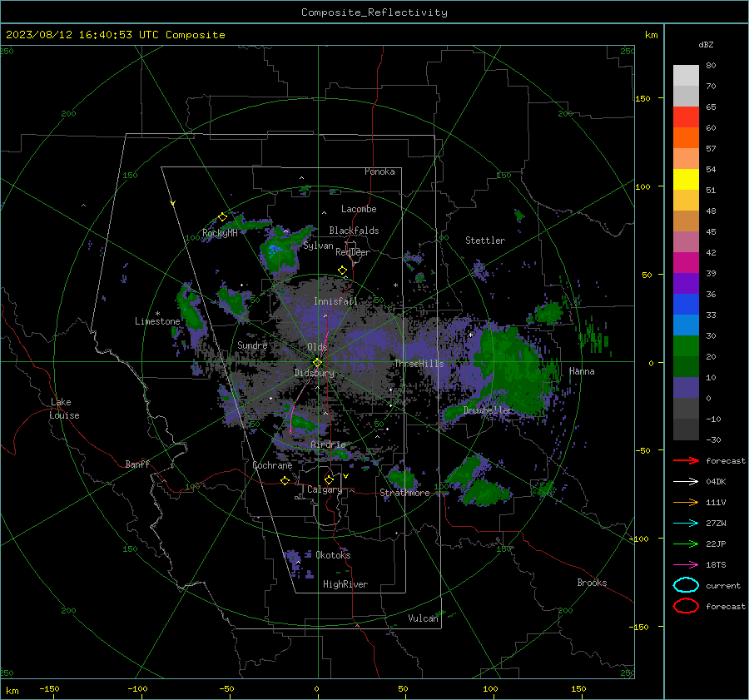The height and width of the screenshot is (700, 749).
Task: Click the Strathmore label
Action: pos(405,493)
